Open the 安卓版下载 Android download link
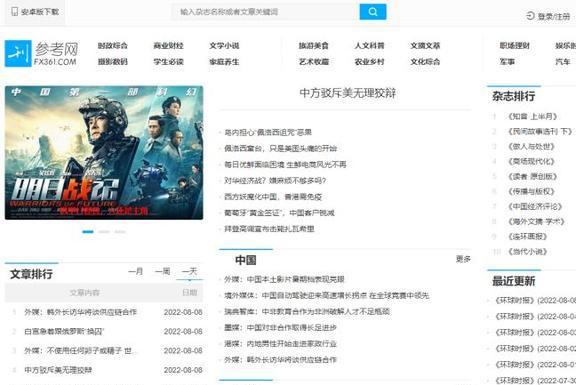Screen dimensions: 576x385 (x=40, y=12)
